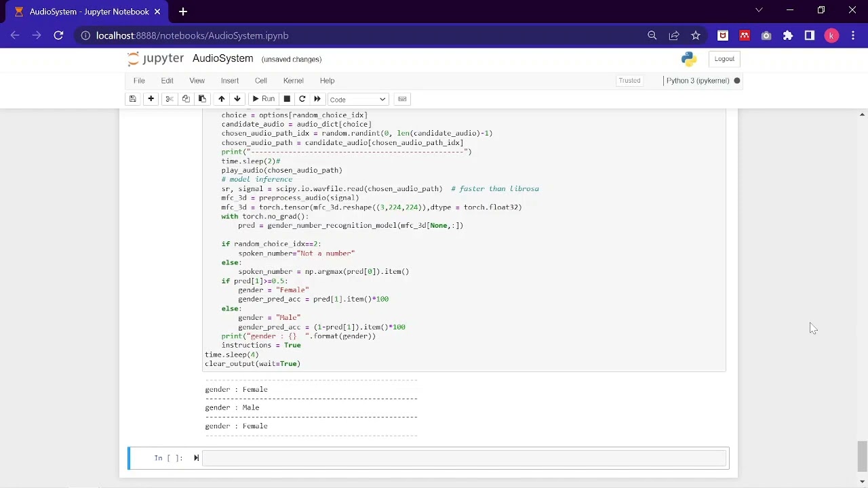
Task: Save notebook with the floppy disk icon
Action: click(x=133, y=99)
